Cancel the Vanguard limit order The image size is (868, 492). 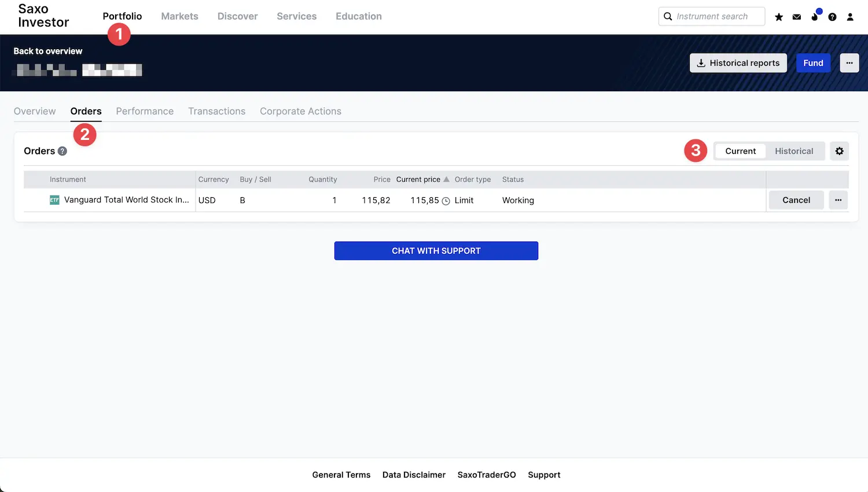[x=796, y=200]
